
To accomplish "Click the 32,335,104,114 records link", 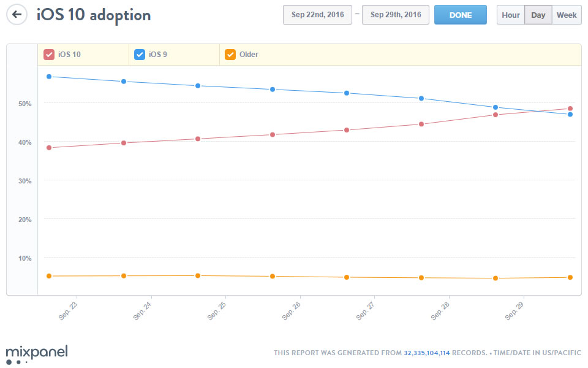I will pos(427,353).
